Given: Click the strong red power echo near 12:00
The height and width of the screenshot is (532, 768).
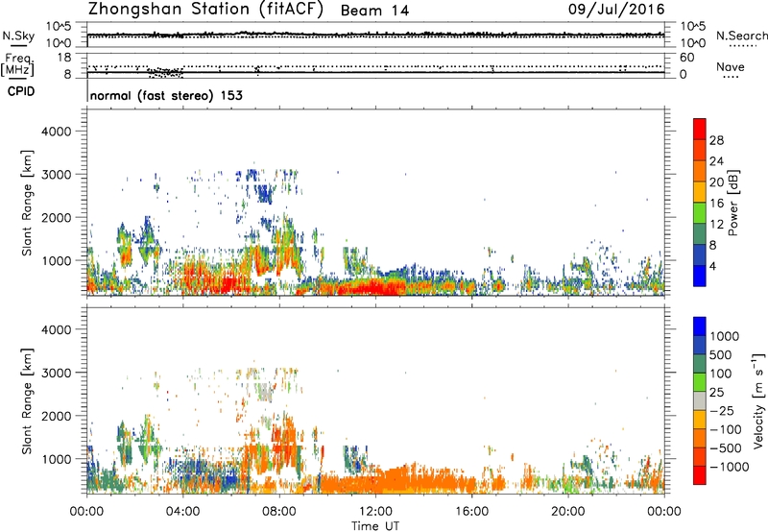Looking at the screenshot, I should point(374,287).
